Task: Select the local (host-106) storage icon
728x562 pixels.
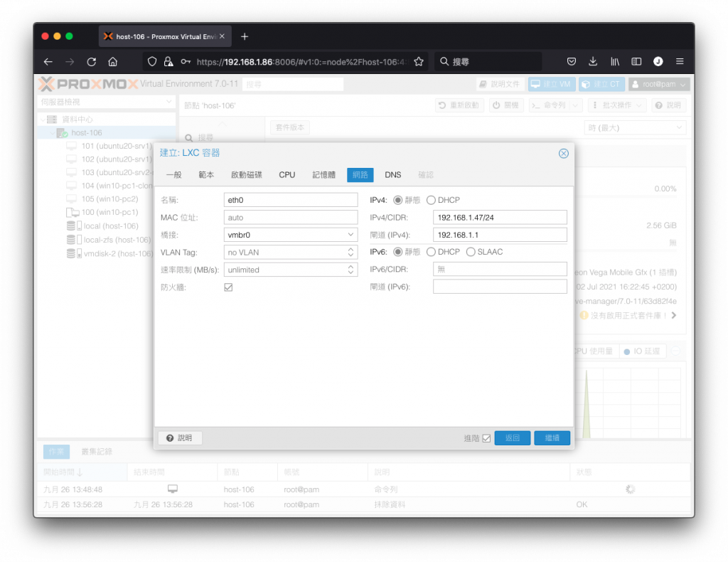Action: click(x=74, y=226)
